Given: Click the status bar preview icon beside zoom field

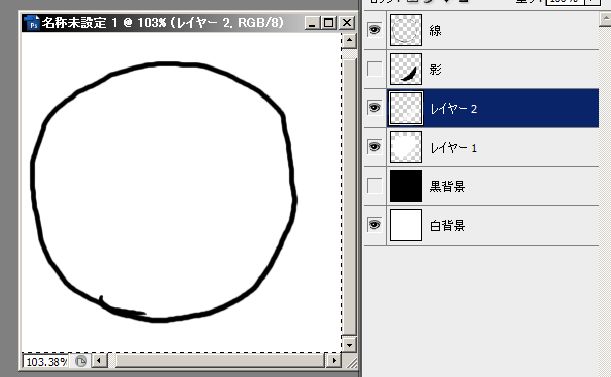Looking at the screenshot, I should click(x=81, y=361).
